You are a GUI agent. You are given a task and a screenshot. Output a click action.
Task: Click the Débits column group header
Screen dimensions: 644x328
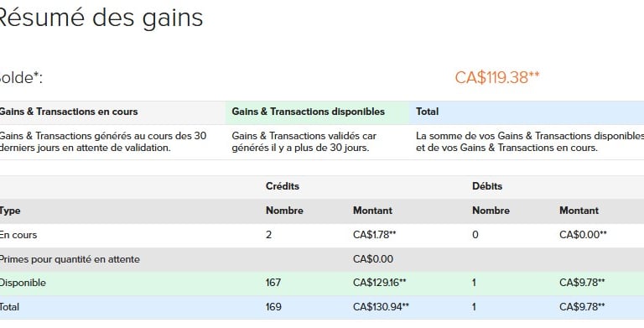[487, 186]
